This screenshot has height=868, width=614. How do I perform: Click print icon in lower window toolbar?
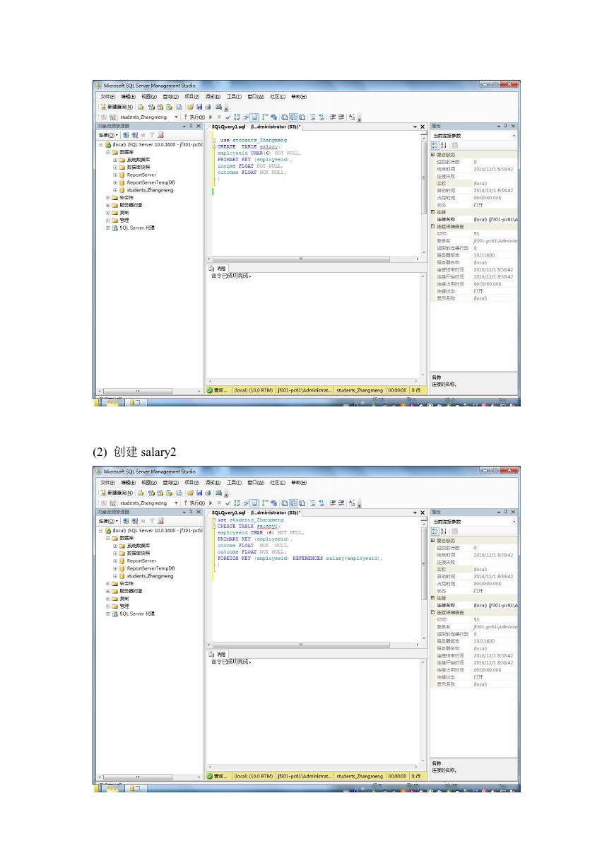pos(208,493)
